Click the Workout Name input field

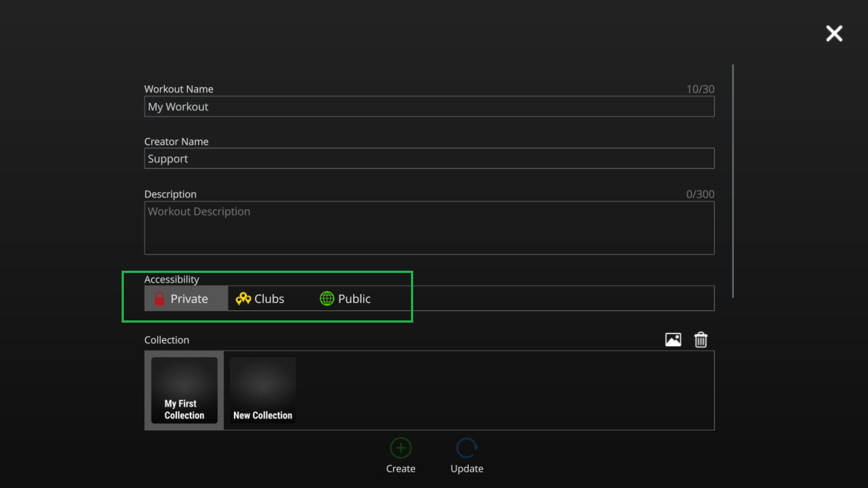pyautogui.click(x=429, y=107)
